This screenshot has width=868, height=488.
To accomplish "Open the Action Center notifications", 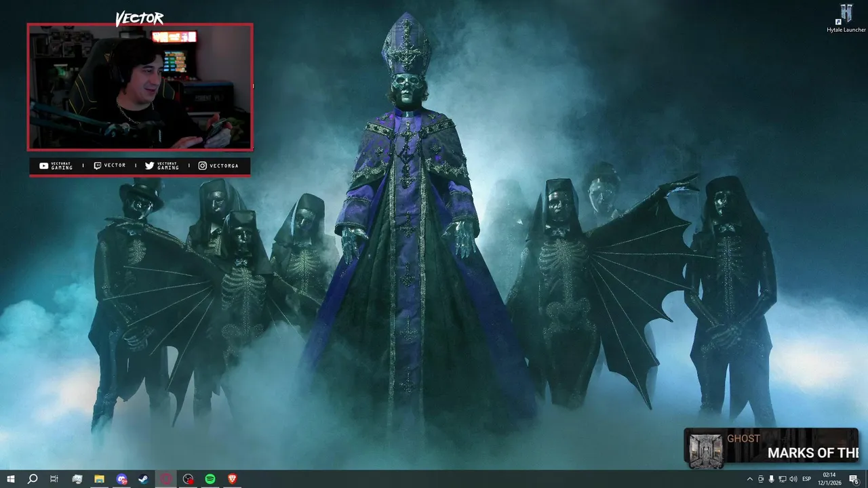I will 854,479.
